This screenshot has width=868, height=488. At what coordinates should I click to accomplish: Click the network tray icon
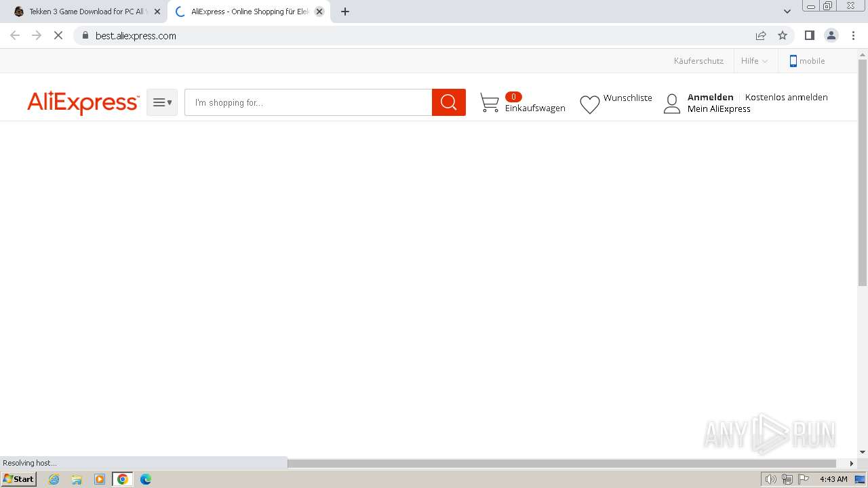[787, 479]
